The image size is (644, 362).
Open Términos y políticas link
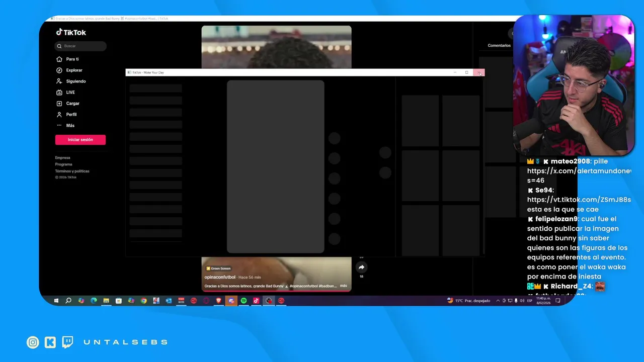(x=72, y=171)
